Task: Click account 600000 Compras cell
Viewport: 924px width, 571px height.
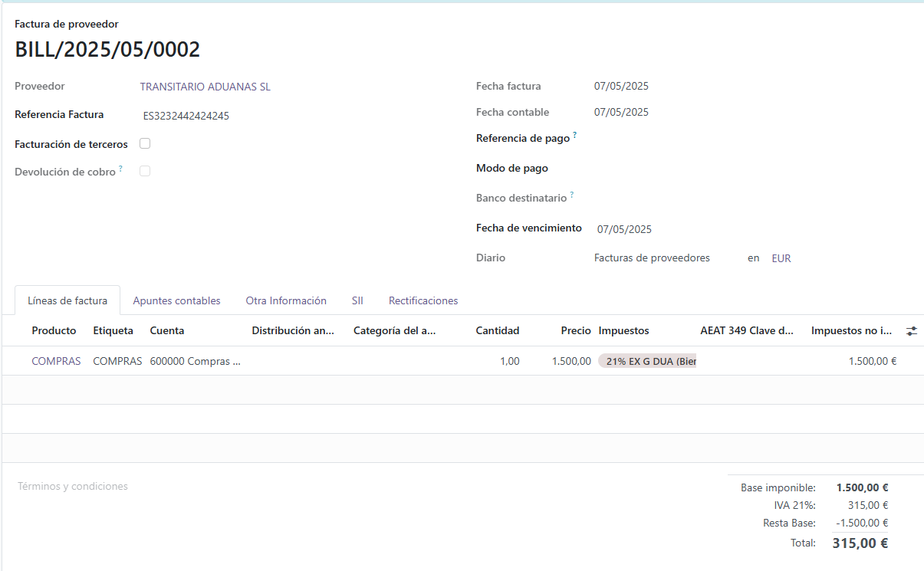Action: [x=195, y=361]
